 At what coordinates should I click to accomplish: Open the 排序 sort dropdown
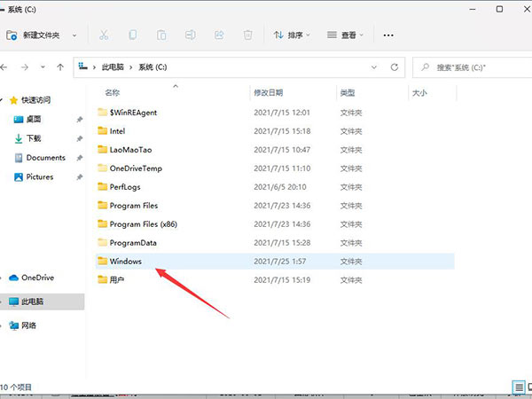coord(292,35)
